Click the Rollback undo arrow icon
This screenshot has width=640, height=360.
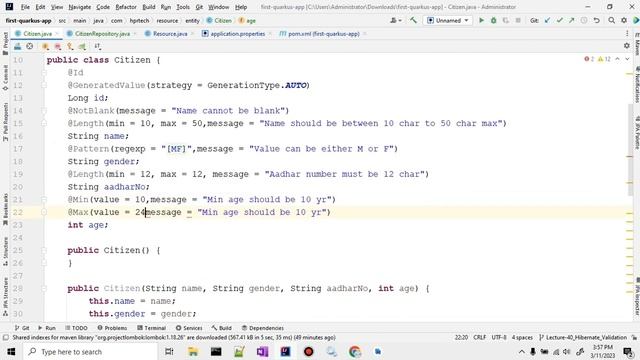(596, 20)
